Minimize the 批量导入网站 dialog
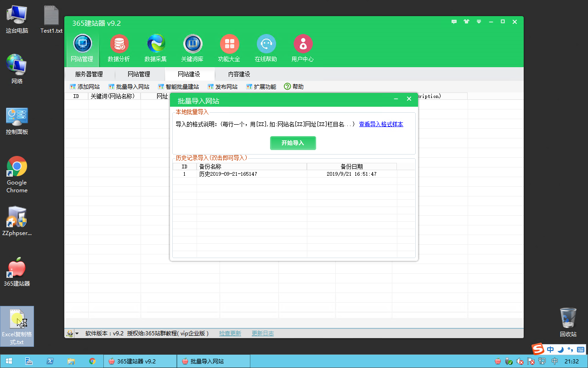The height and width of the screenshot is (368, 588). point(396,99)
